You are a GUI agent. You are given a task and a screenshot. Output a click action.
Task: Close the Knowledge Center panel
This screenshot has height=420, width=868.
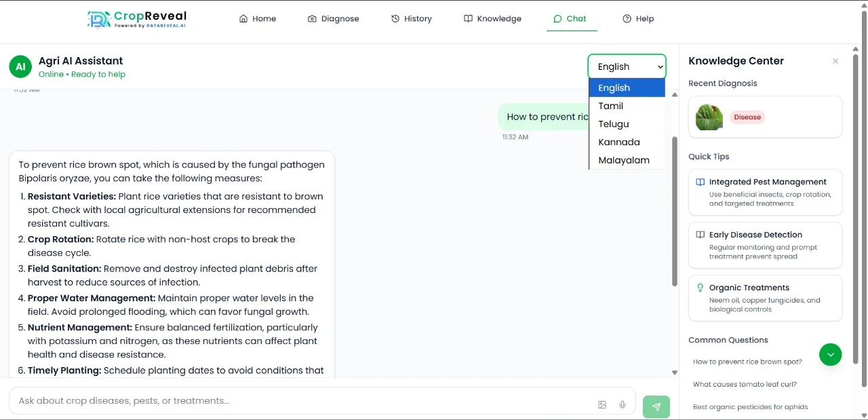coord(835,61)
